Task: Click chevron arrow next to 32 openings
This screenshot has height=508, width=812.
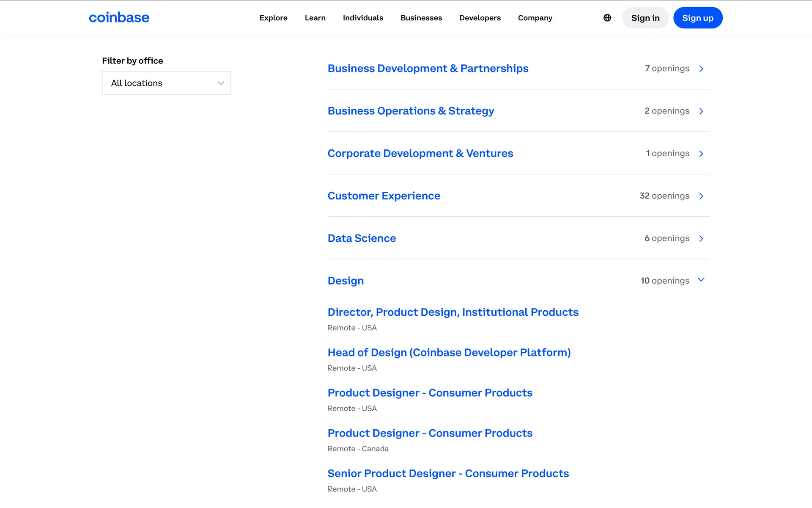Action: click(x=701, y=196)
